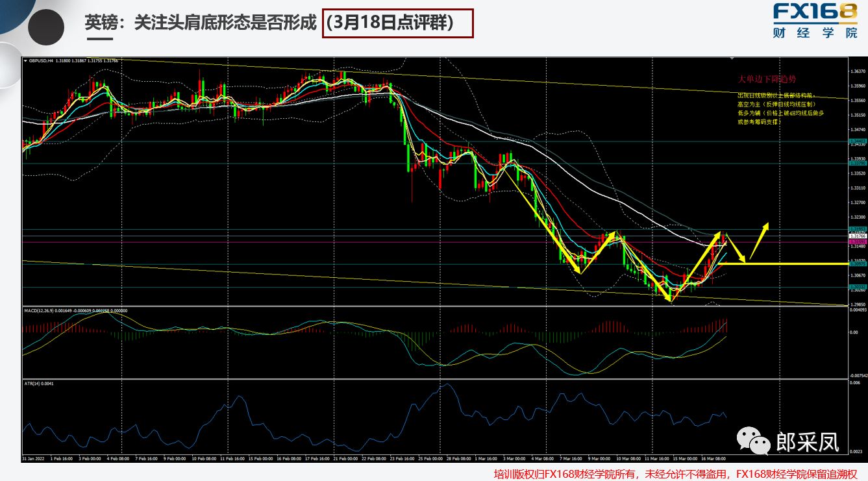Click the ATR(14) indicator label
The image size is (868, 481).
pos(36,384)
